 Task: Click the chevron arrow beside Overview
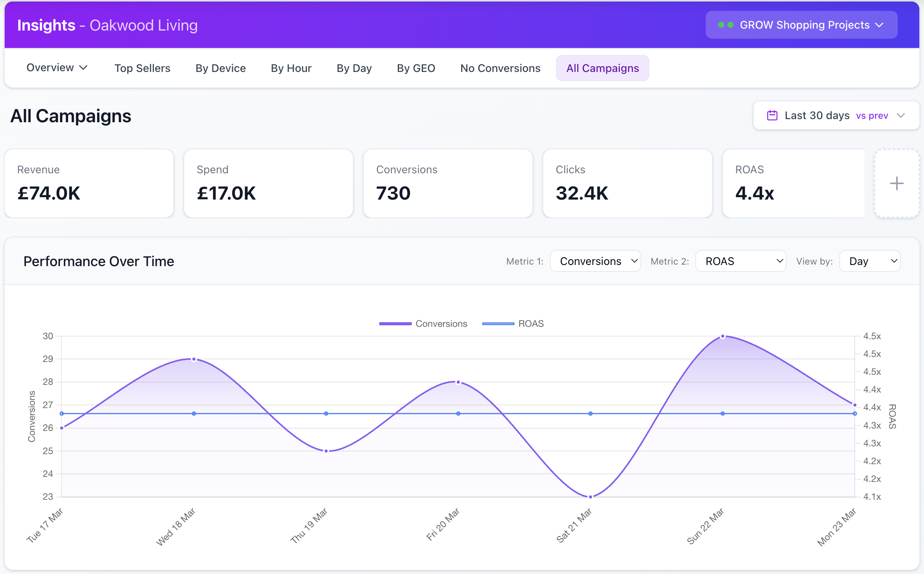click(x=84, y=68)
